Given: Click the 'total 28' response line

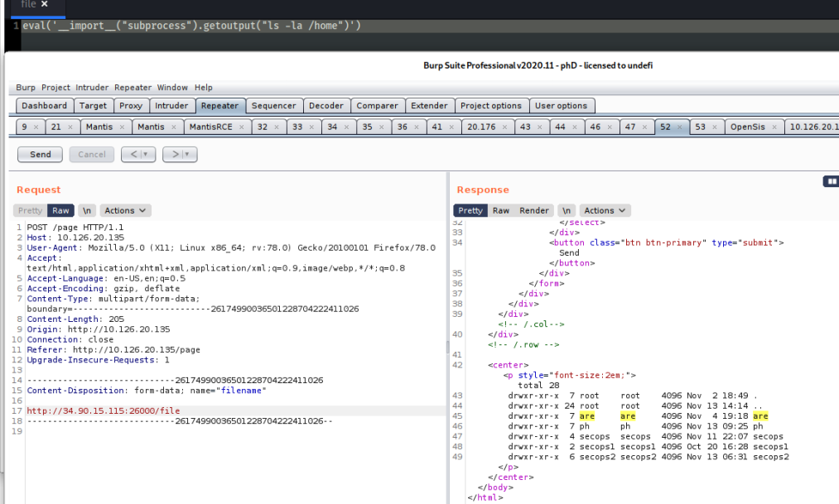Looking at the screenshot, I should click(538, 386).
